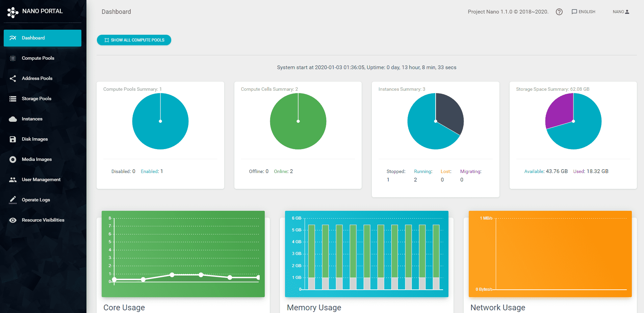The height and width of the screenshot is (313, 644).
Task: Click the Disk Images save icon
Action: 13,139
